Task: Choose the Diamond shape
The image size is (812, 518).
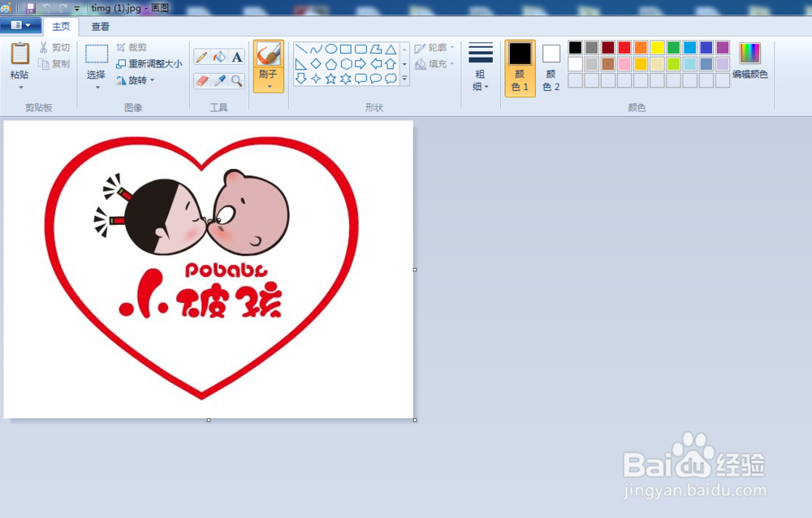Action: 316,64
